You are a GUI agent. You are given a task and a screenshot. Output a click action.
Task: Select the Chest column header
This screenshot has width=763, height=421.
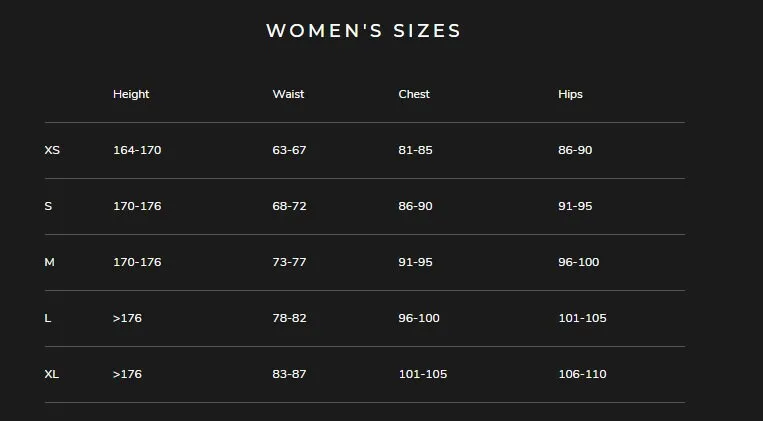pyautogui.click(x=414, y=94)
